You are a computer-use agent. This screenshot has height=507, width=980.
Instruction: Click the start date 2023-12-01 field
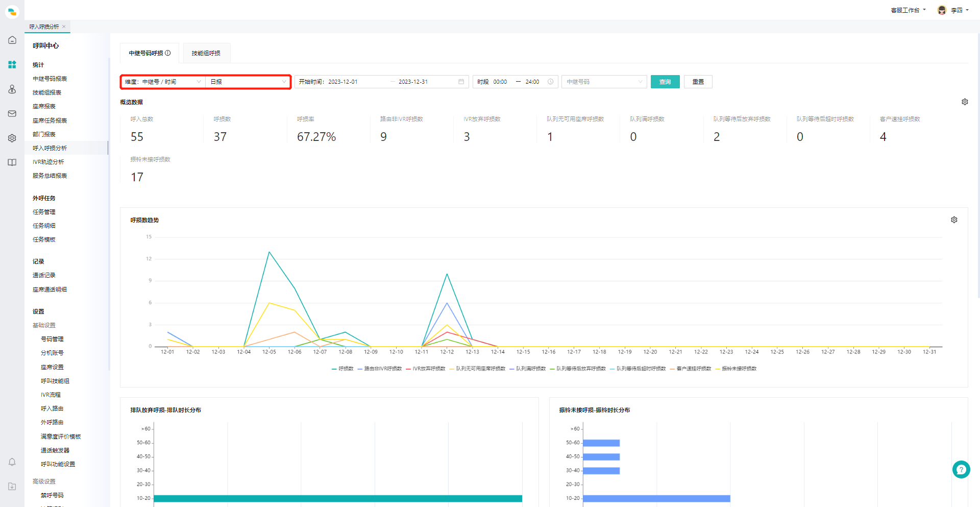pos(343,82)
